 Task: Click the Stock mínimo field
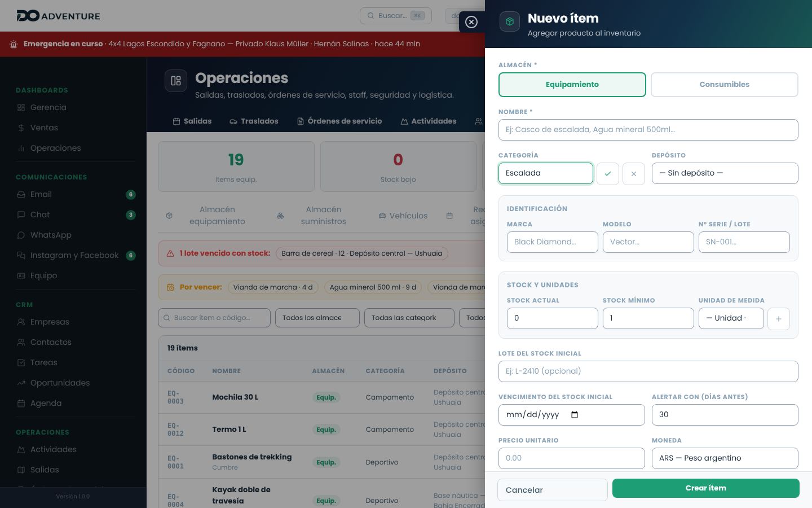tap(648, 318)
